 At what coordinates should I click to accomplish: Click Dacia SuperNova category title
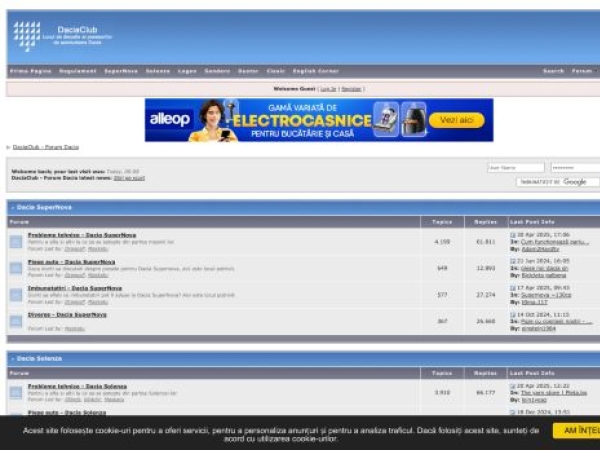[44, 207]
